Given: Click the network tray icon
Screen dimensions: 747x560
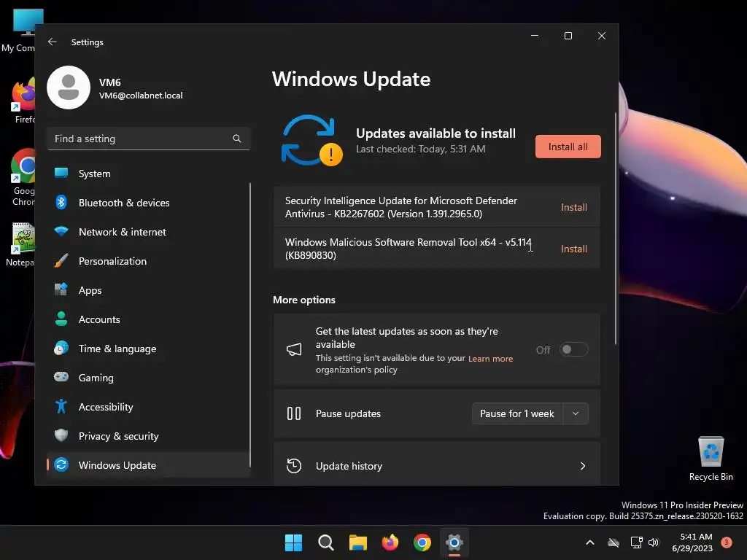Looking at the screenshot, I should pos(636,542).
